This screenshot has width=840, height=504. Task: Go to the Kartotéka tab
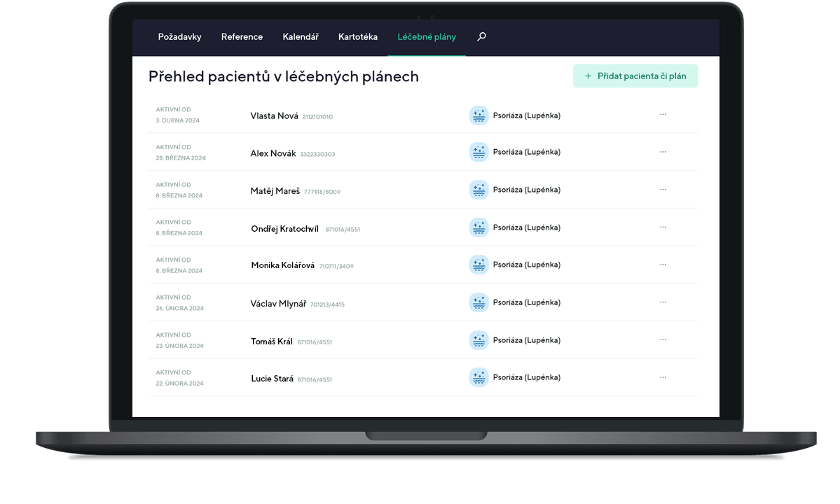coord(357,37)
